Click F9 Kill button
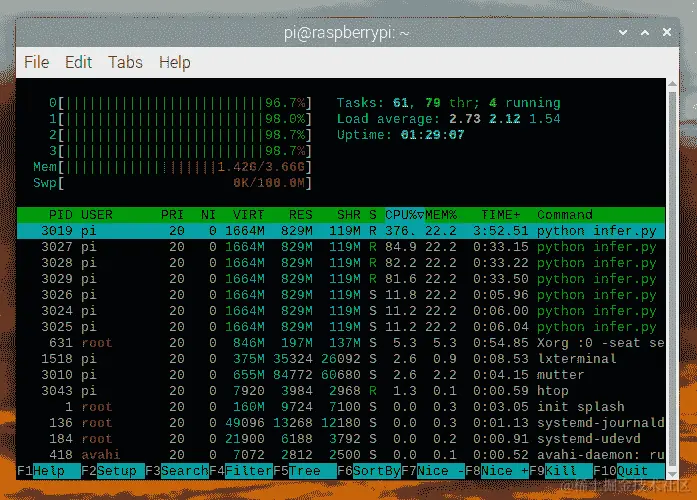 click(561, 471)
